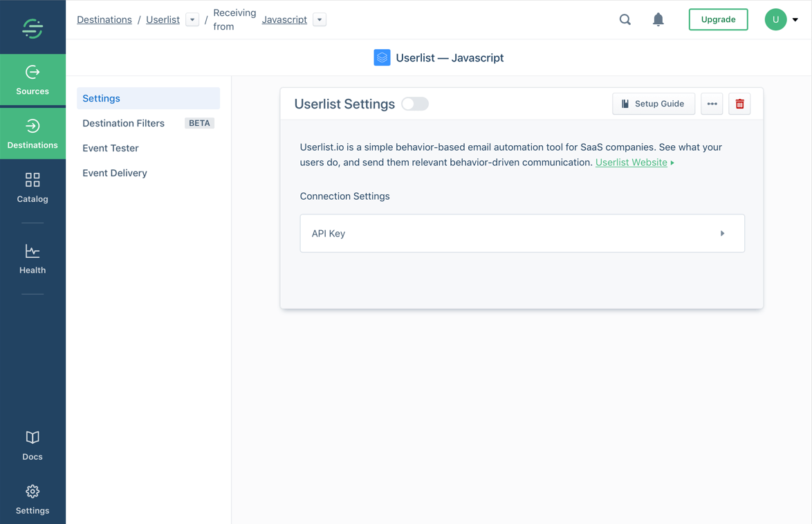Open workspace Settings via the gear icon
The width and height of the screenshot is (812, 524).
point(32,498)
